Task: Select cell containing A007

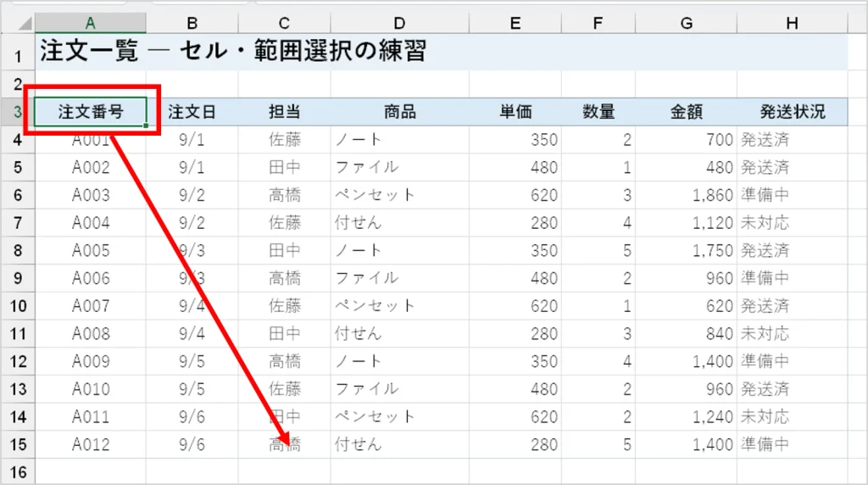Action: [x=90, y=305]
